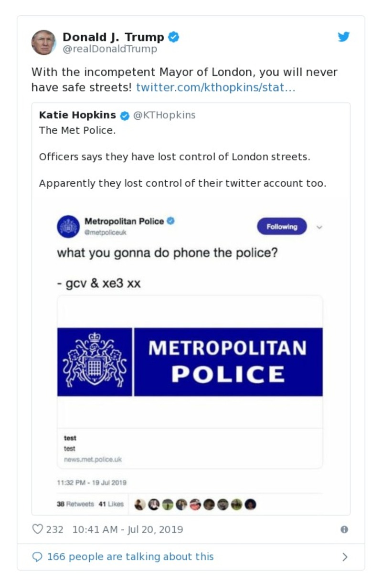Click Donald J. Trump's verified badge
382x588 pixels.
[x=174, y=37]
